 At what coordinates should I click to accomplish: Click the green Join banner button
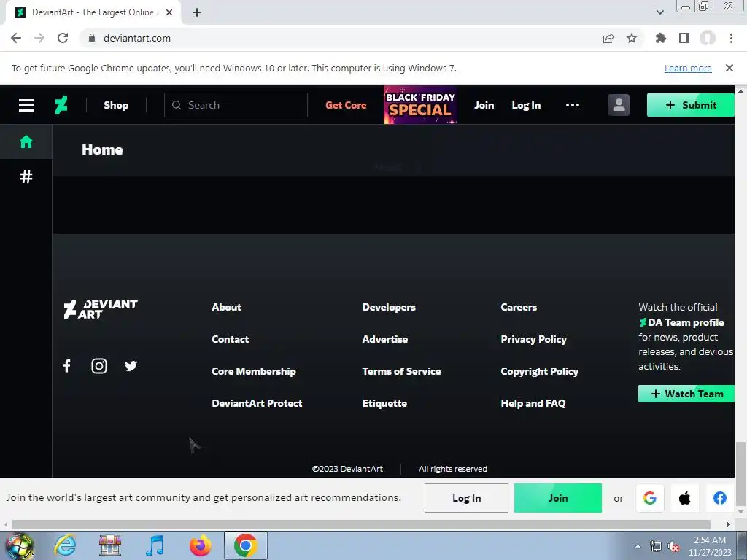[x=558, y=498]
